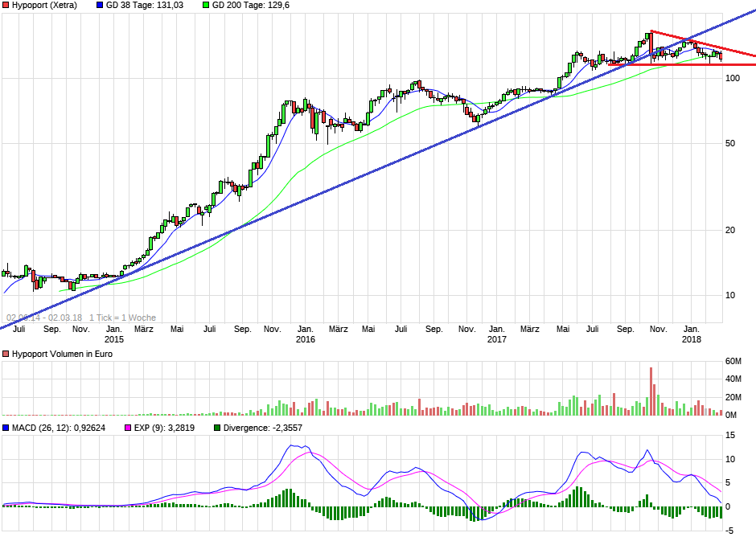Click the 50 price axis label
756x537 pixels.
(x=730, y=143)
